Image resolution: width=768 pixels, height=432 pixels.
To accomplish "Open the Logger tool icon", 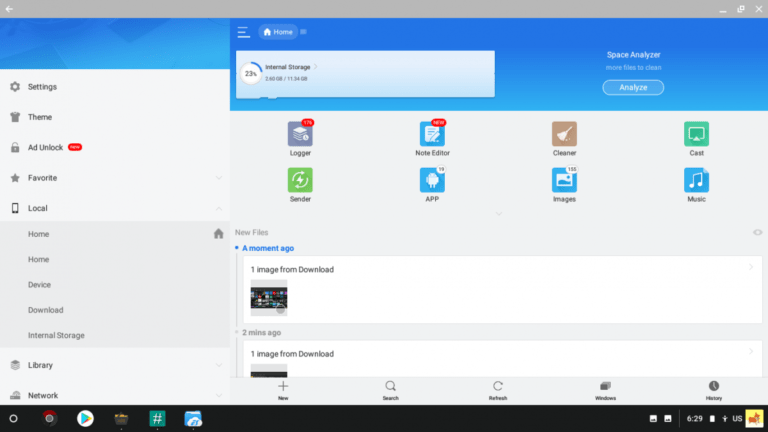I will tap(300, 134).
